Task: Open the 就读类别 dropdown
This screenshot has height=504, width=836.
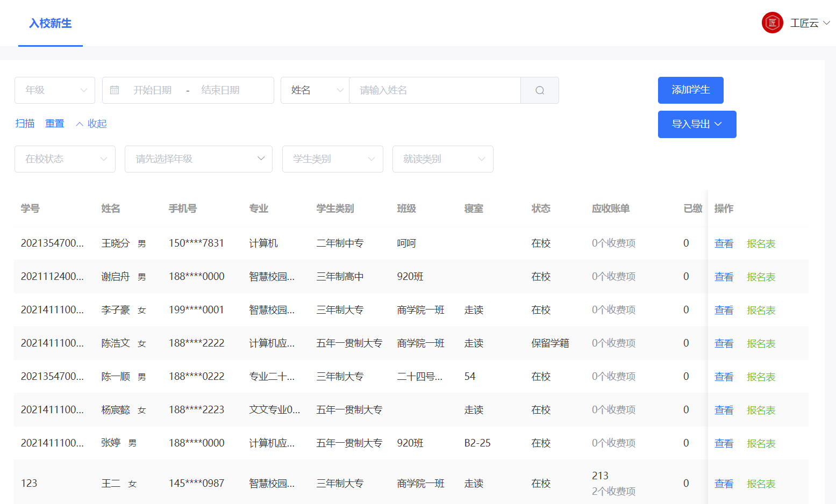Action: coord(442,159)
